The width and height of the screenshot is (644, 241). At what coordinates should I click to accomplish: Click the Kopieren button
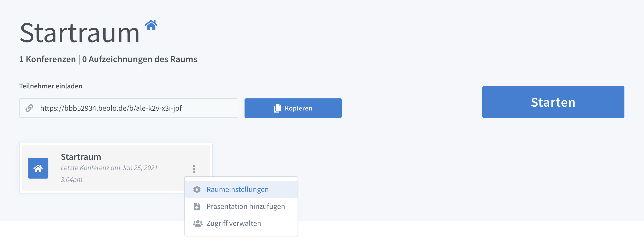point(293,108)
